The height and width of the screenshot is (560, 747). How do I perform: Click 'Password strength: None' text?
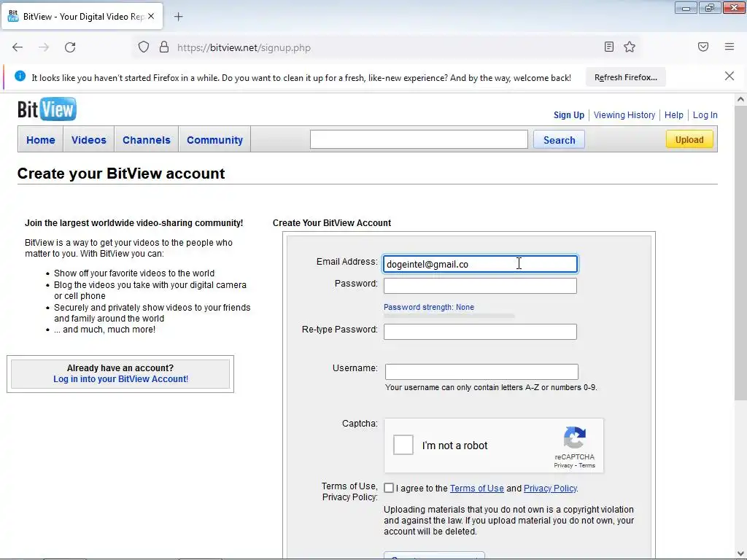point(429,307)
